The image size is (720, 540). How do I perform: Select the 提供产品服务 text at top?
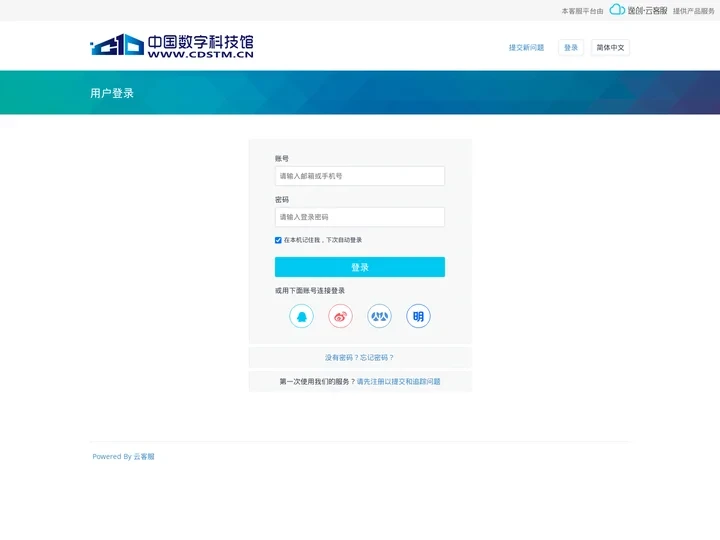[x=694, y=11]
